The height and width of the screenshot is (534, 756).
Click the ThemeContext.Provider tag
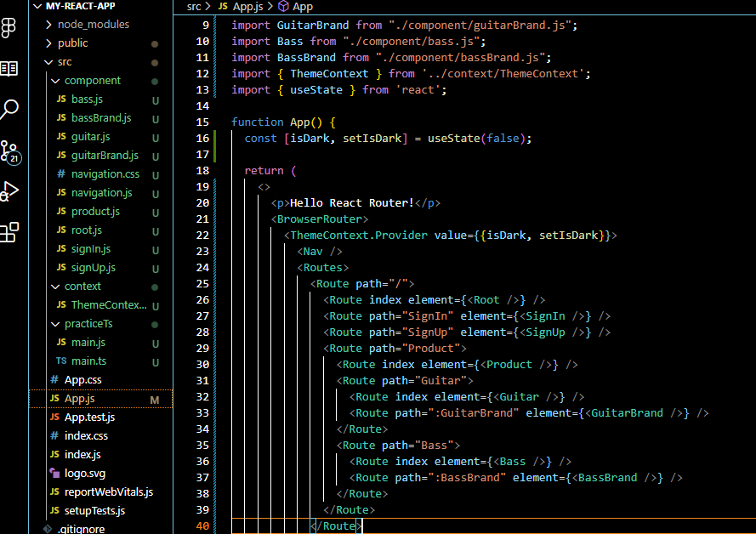[x=359, y=236]
